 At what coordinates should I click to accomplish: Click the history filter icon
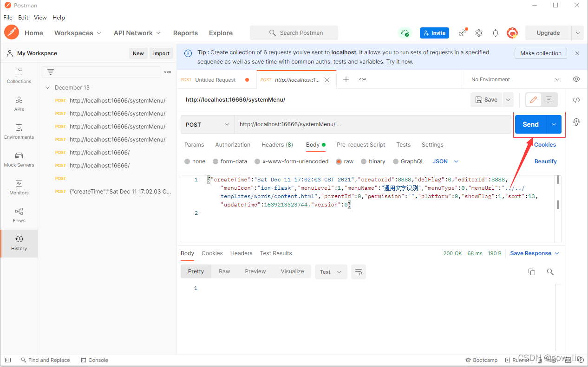pos(51,72)
